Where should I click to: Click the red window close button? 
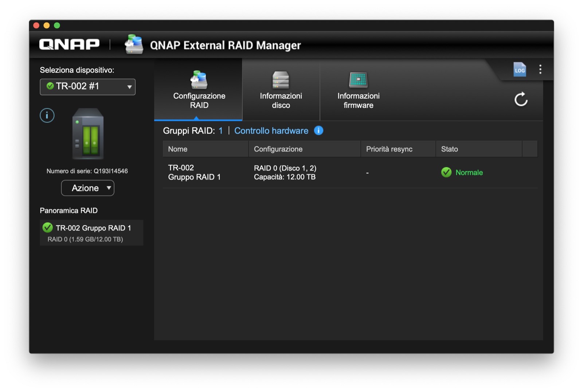click(36, 25)
